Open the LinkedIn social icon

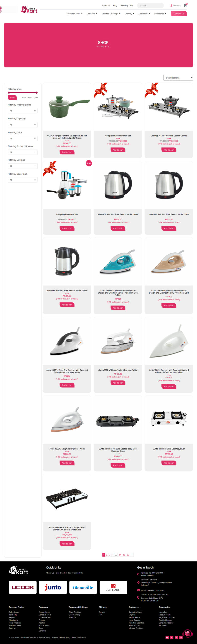176,637
